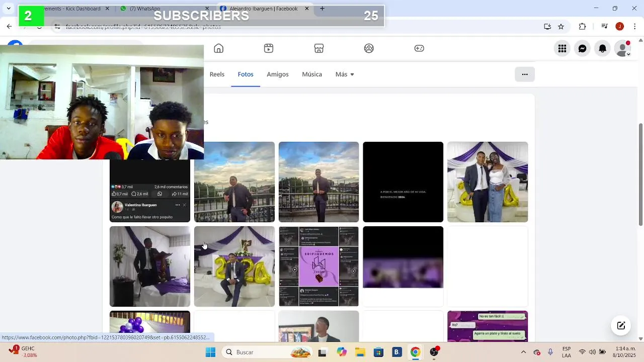Open Chrome three-dot menu
Viewport: 644px width, 362px height.
[x=634, y=27]
